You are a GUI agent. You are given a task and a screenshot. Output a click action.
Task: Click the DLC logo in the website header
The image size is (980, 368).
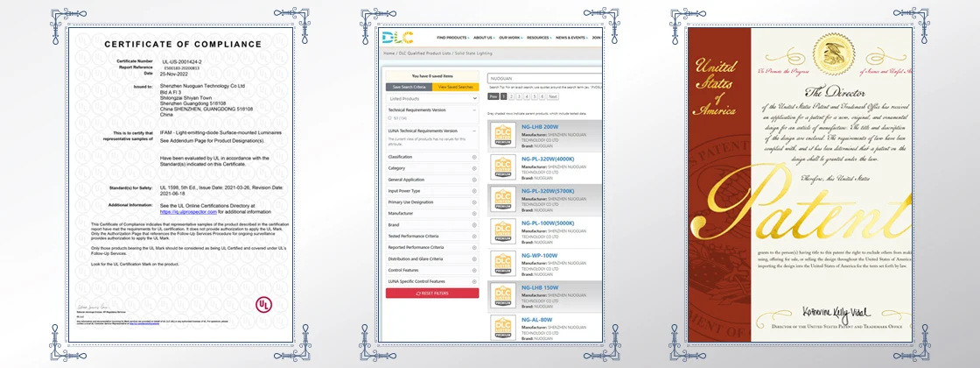click(x=397, y=38)
